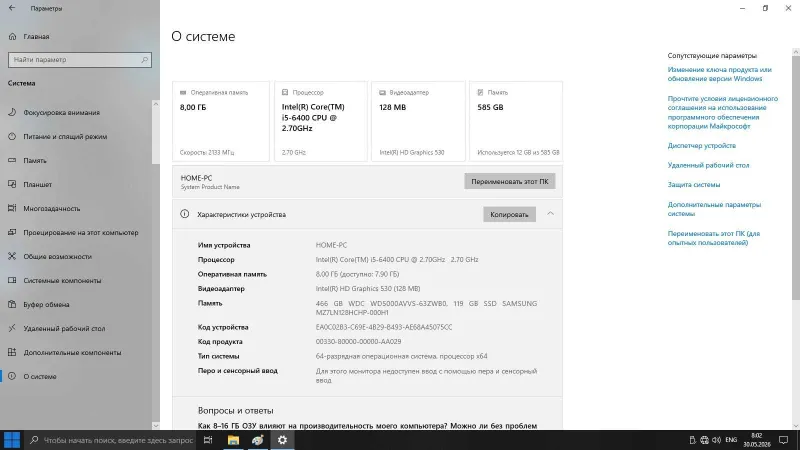
Task: Select the Дополнительные компоненты icon
Action: [12, 352]
